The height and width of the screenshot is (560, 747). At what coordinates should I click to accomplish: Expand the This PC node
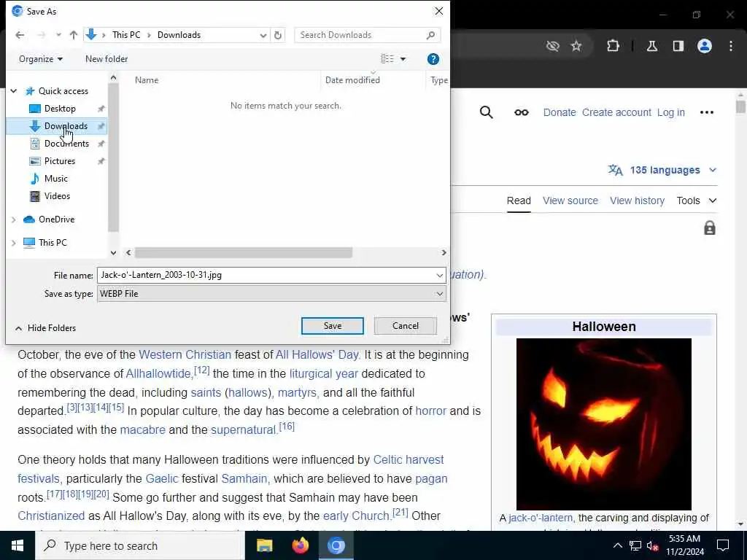(14, 243)
